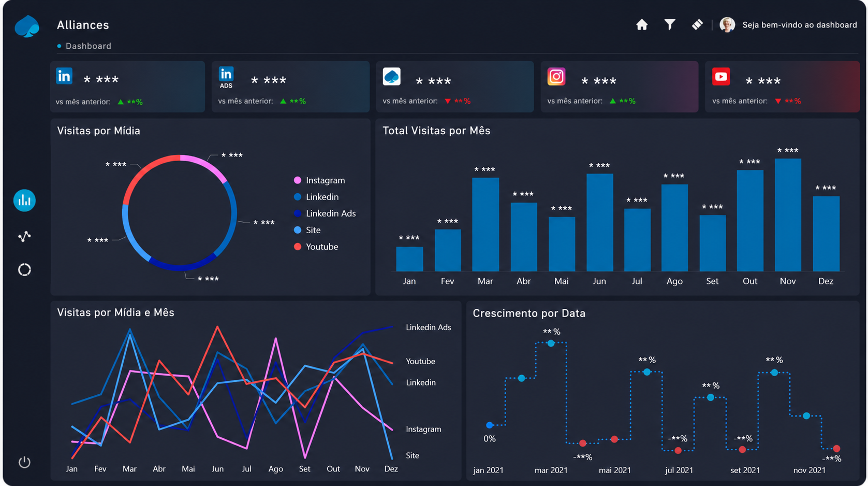The image size is (868, 486).
Task: Click green up arrow on LinkedIn Ads card
Action: coord(283,101)
